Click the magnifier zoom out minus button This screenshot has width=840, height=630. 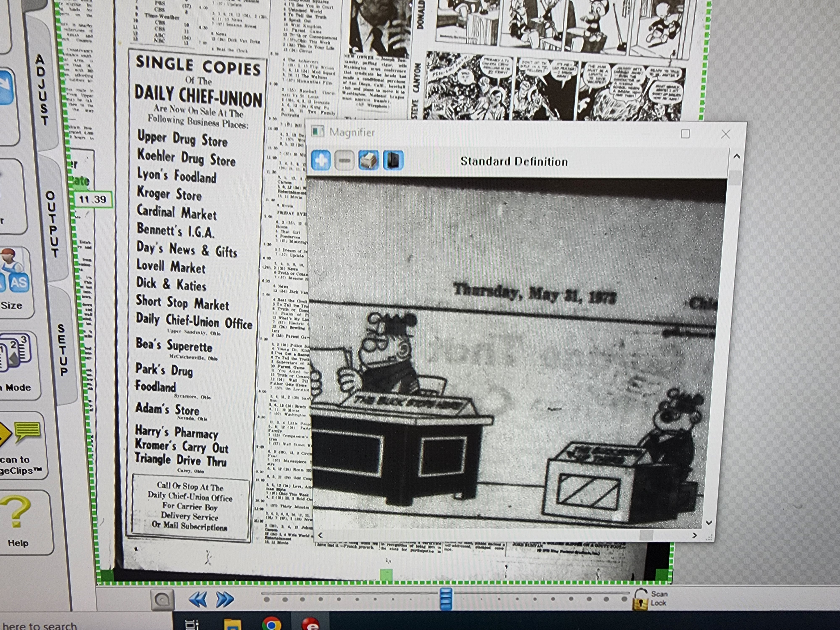tap(344, 160)
